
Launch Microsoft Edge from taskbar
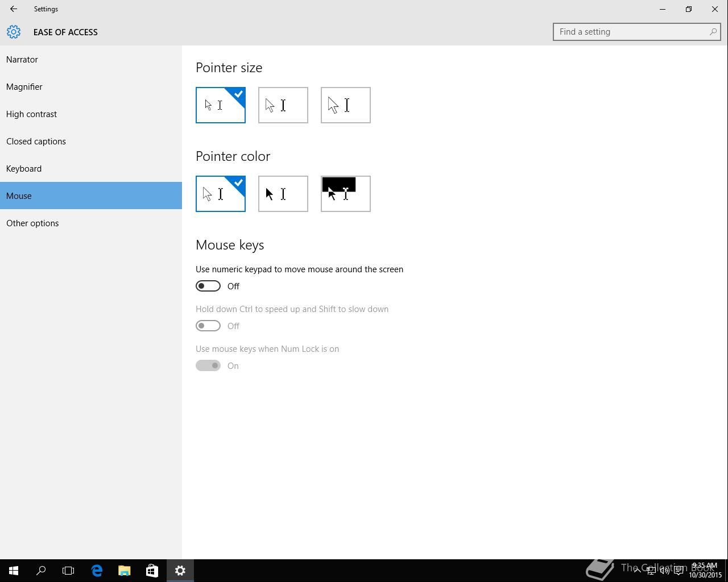pos(97,571)
